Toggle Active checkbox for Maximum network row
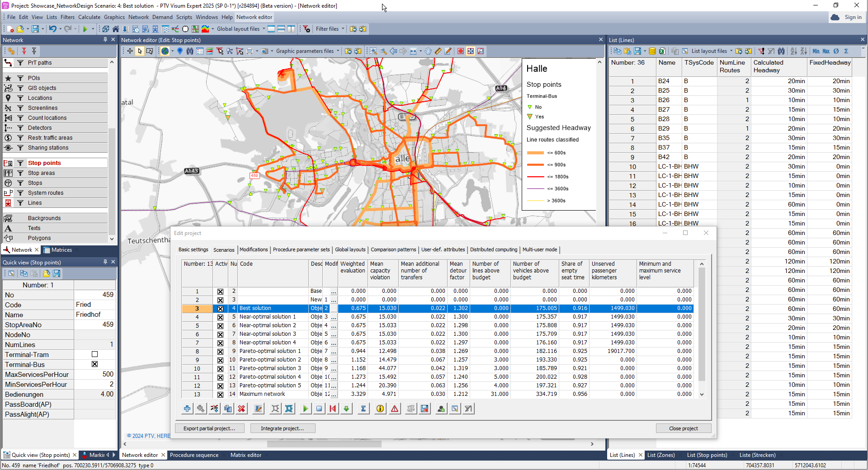The height and width of the screenshot is (470, 868). (x=220, y=395)
